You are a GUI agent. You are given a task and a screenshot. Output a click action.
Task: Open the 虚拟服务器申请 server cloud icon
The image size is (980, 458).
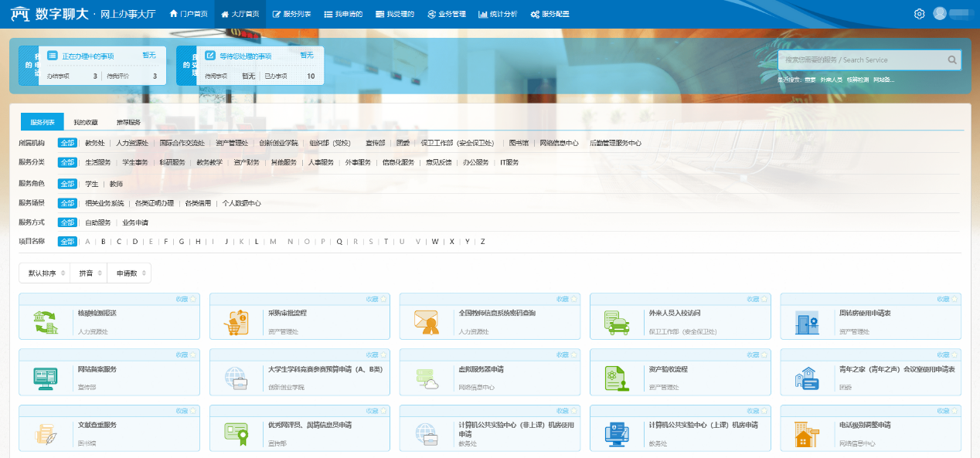click(x=426, y=378)
